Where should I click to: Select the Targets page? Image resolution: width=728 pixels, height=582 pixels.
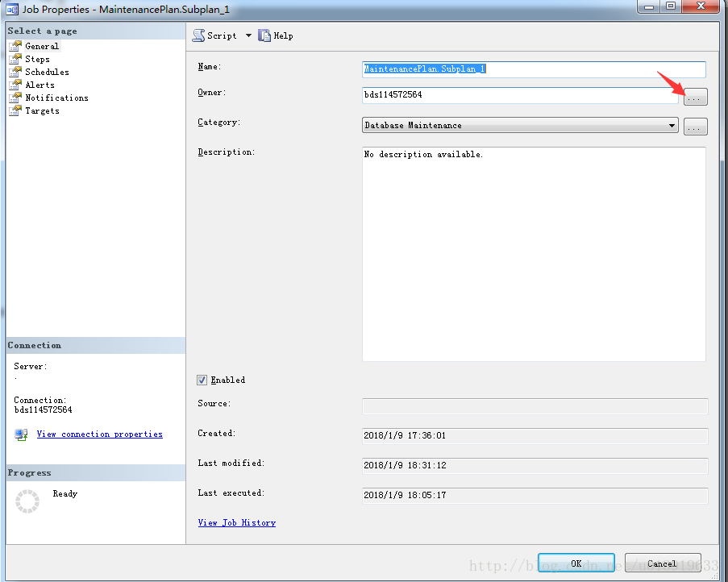point(42,110)
